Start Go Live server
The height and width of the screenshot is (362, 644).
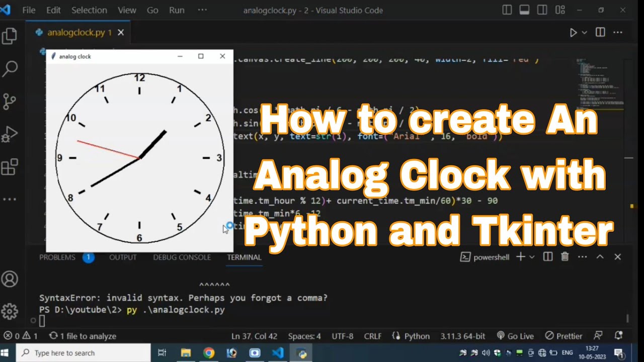click(515, 336)
